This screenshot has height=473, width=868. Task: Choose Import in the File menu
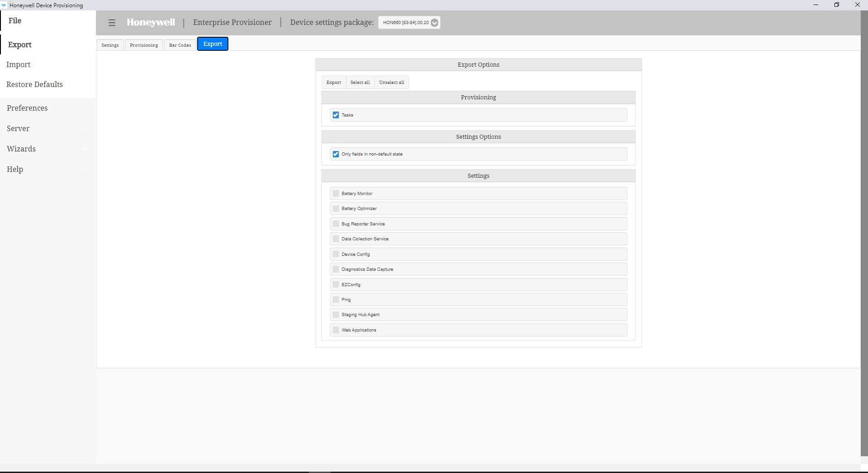[19, 64]
